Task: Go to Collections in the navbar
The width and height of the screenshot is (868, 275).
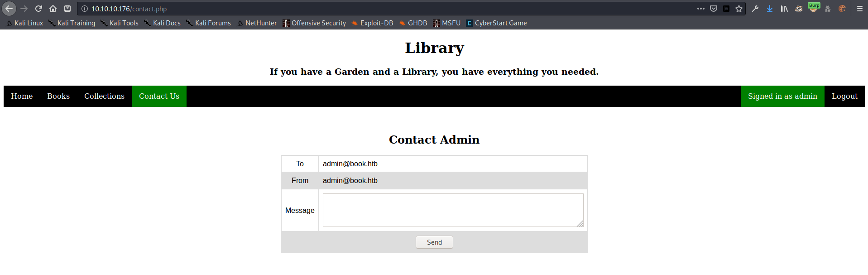Action: [x=104, y=96]
